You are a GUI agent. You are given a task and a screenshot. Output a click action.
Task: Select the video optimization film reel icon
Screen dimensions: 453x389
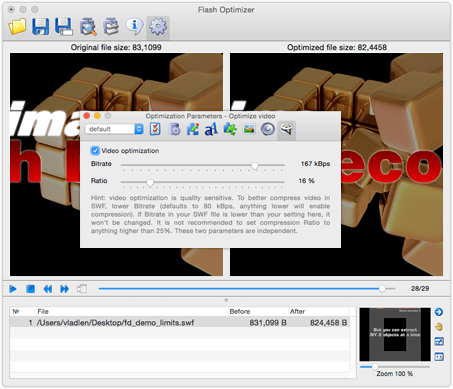click(x=286, y=129)
